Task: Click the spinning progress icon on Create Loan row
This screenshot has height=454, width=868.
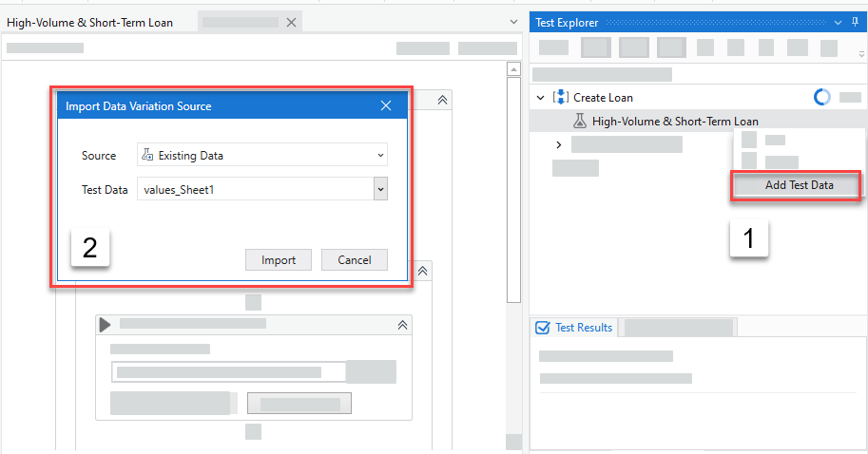Action: point(822,97)
